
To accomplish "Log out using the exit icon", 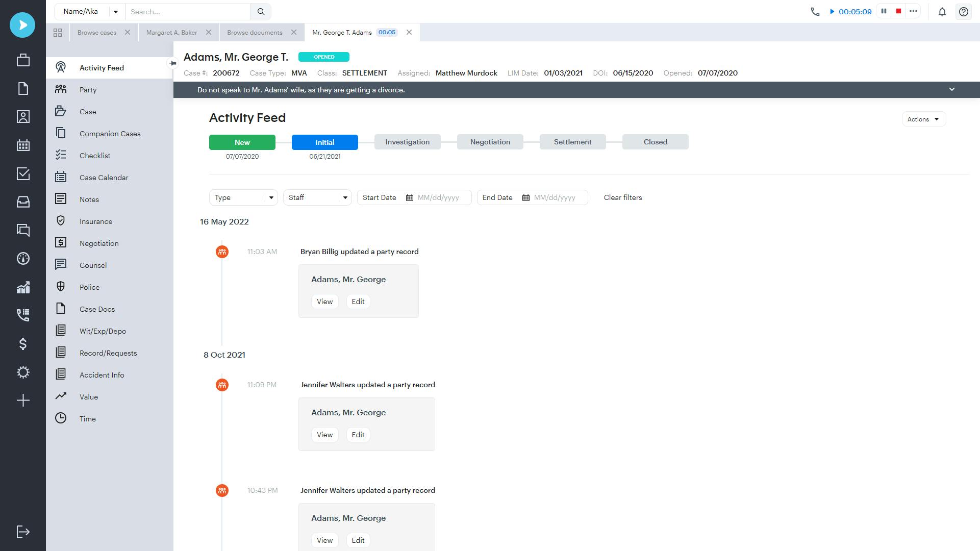I will (22, 532).
